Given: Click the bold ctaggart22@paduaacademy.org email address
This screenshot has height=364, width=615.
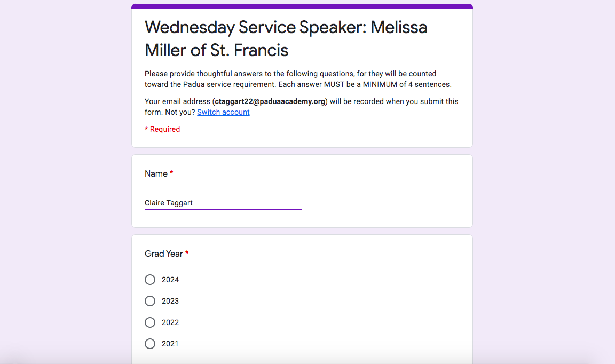Looking at the screenshot, I should pyautogui.click(x=270, y=101).
